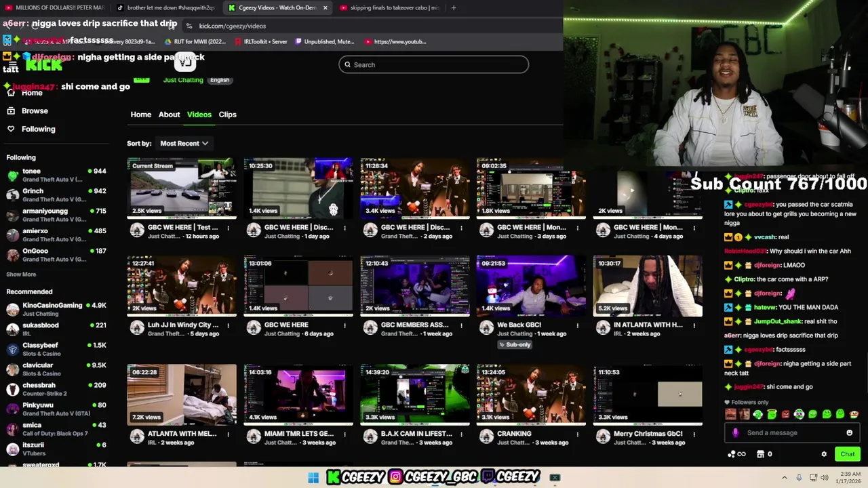
Task: Open options menu for 'We Back GBC!' video
Action: (578, 325)
